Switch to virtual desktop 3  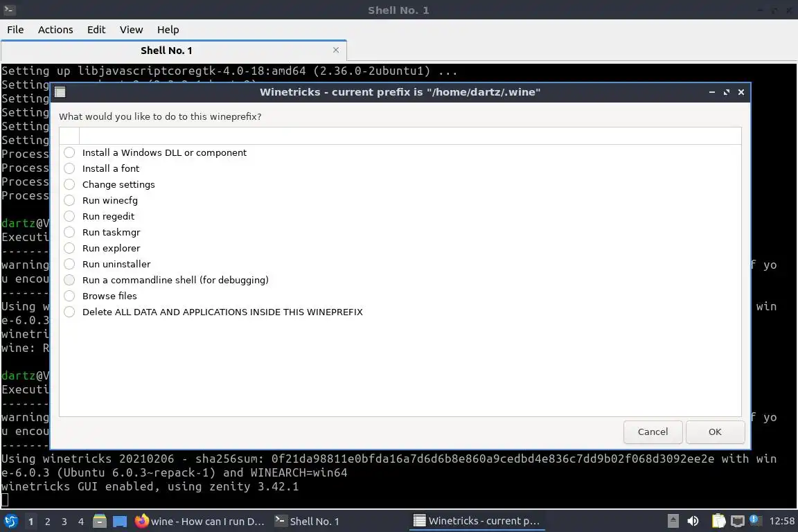(x=64, y=522)
